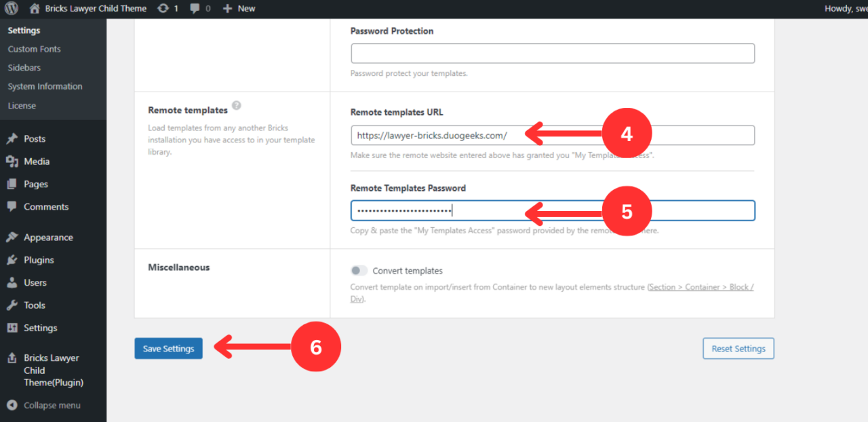
Task: Click the updates refresh icon showing 1
Action: (163, 8)
